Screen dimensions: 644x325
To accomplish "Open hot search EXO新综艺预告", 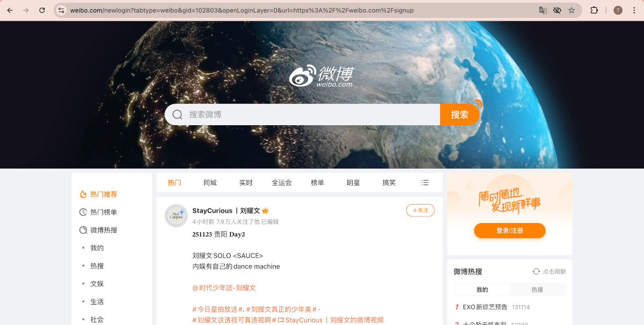I will point(485,307).
